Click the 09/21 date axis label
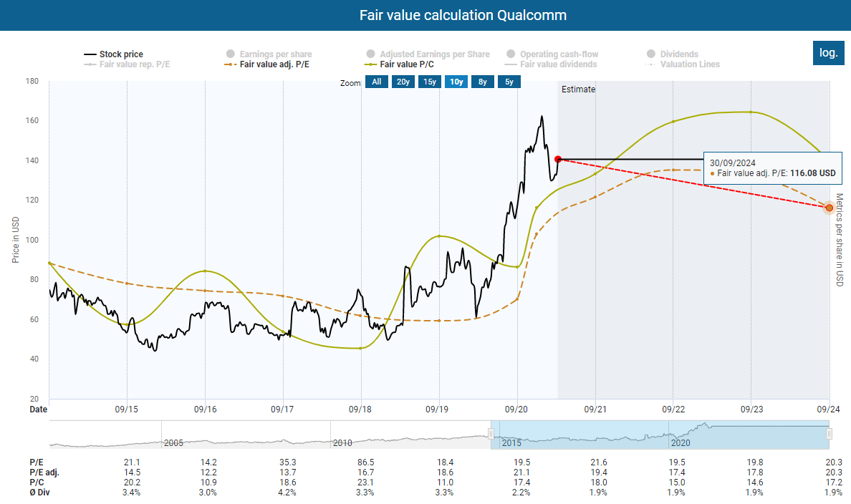 [595, 409]
